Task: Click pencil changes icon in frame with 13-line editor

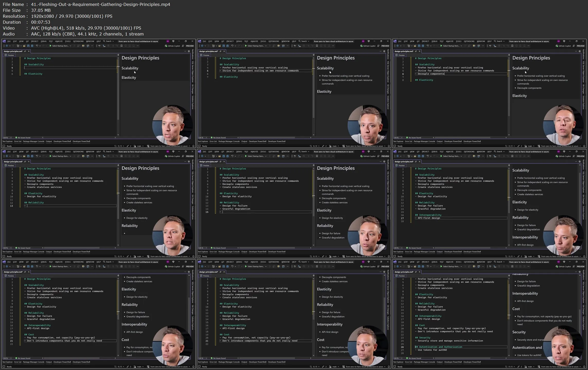Action: [128, 256]
